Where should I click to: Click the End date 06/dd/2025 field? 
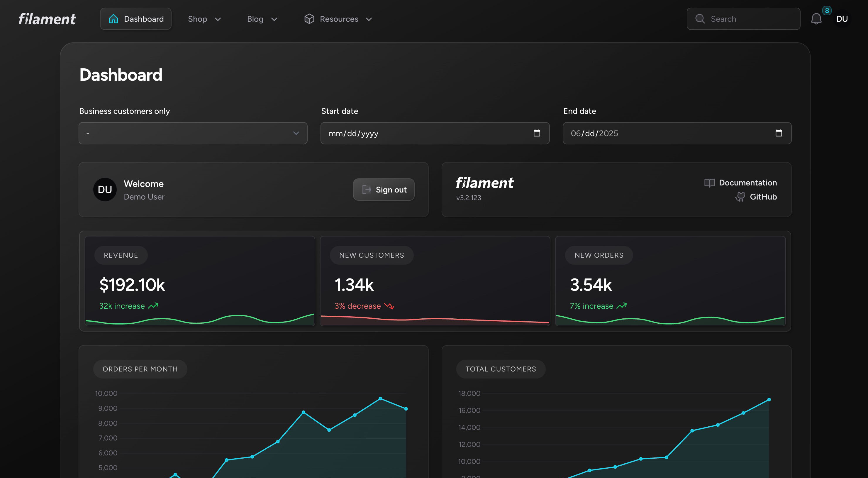[x=677, y=133]
